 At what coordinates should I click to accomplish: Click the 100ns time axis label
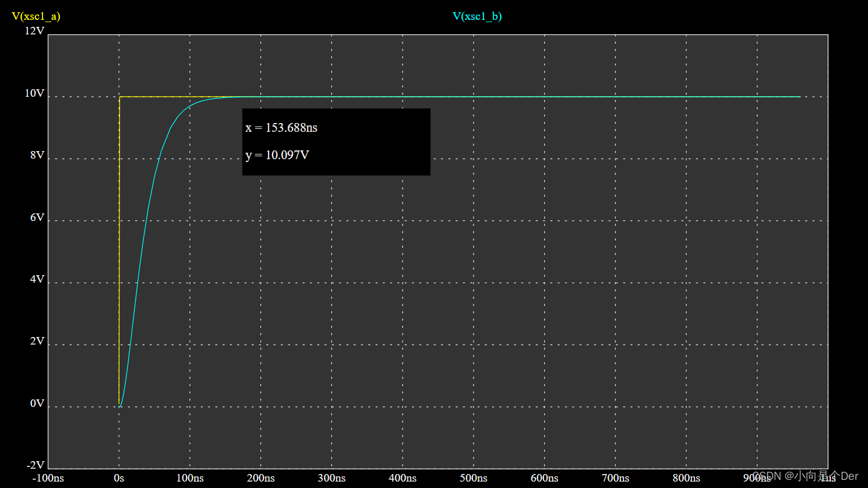tap(190, 478)
